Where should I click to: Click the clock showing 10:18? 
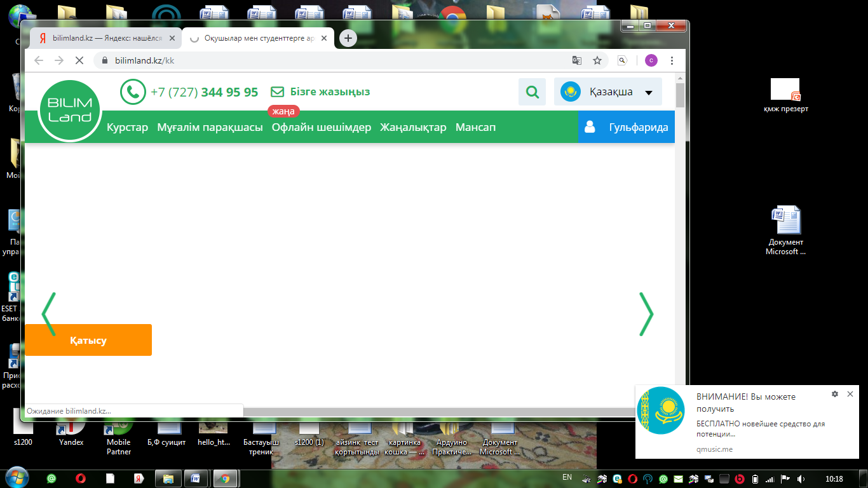click(x=834, y=478)
